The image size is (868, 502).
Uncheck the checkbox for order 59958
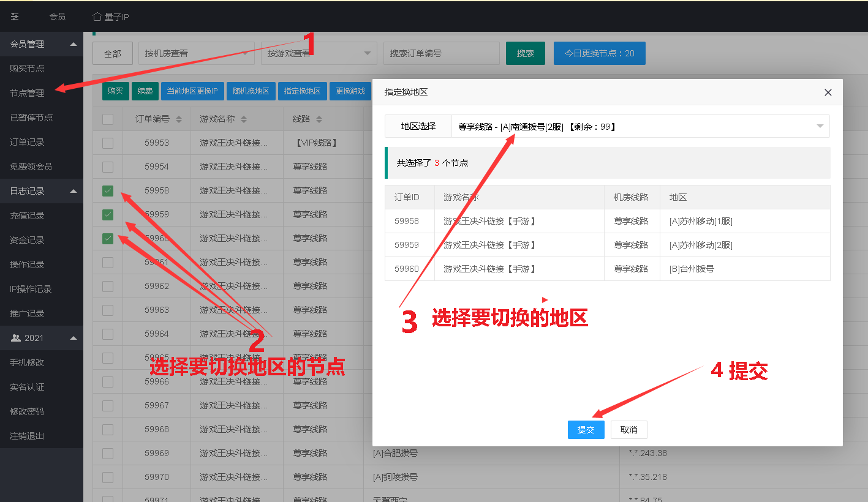tap(108, 191)
